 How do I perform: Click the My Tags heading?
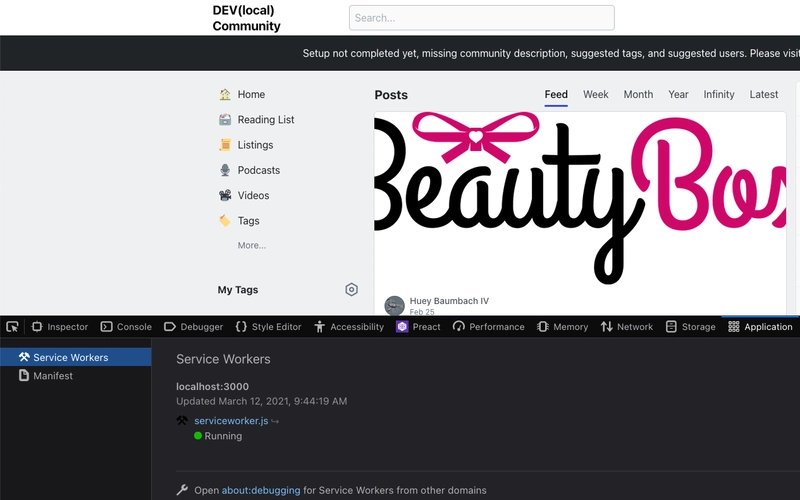point(238,290)
